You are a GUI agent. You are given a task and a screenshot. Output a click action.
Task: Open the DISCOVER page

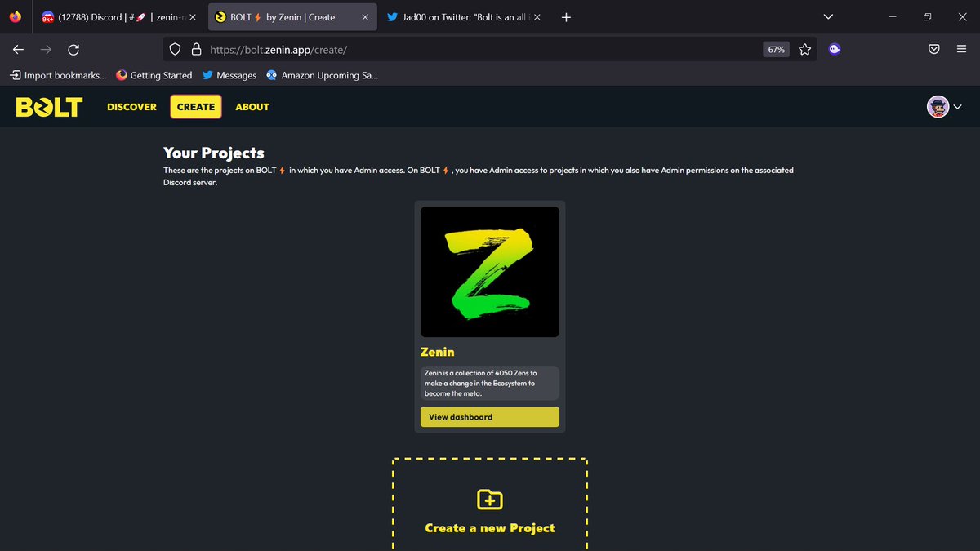tap(131, 107)
